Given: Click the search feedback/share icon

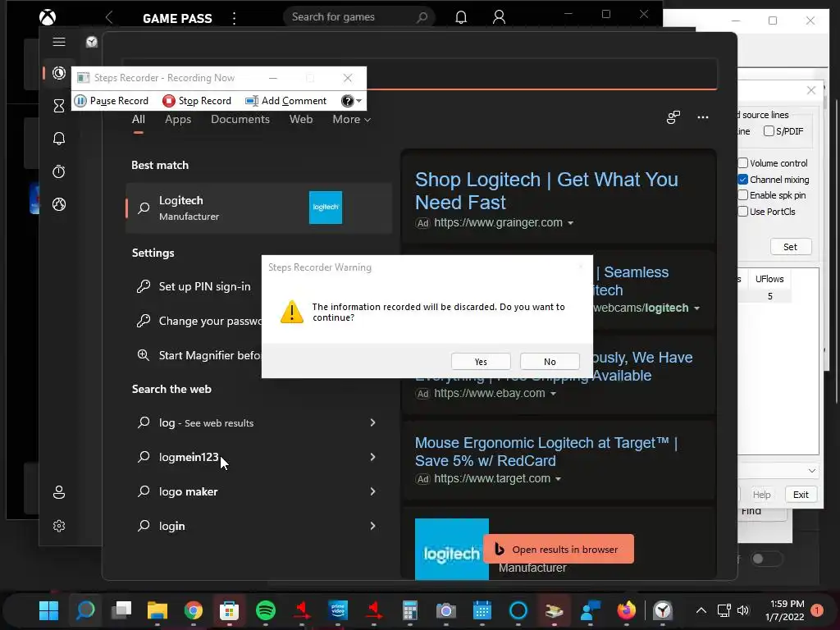Looking at the screenshot, I should click(x=673, y=117).
